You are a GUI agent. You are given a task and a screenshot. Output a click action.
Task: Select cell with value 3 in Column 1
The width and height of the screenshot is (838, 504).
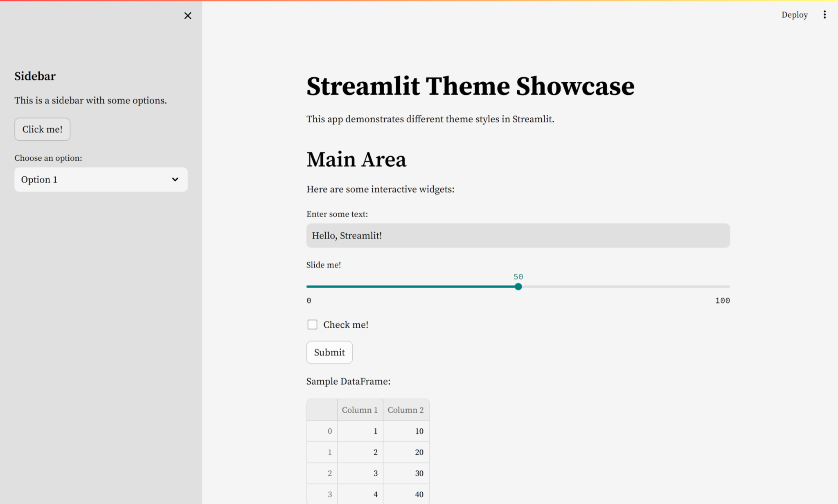(x=360, y=473)
